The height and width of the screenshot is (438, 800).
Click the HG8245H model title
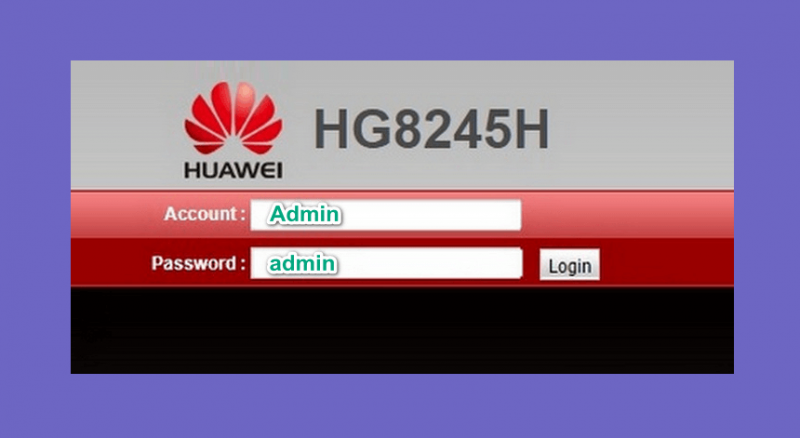point(431,129)
